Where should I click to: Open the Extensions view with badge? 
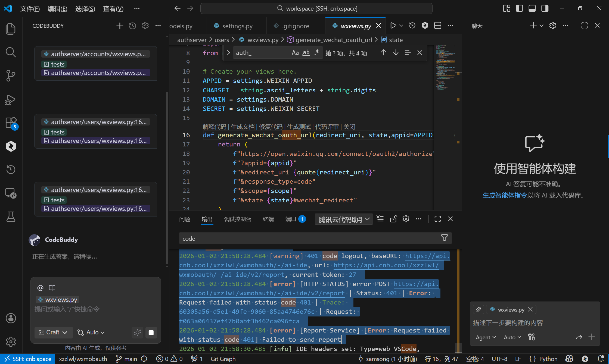click(11, 123)
